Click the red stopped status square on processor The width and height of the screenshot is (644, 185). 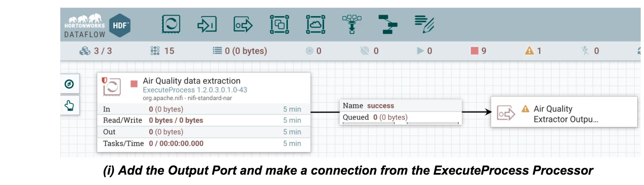pos(134,84)
